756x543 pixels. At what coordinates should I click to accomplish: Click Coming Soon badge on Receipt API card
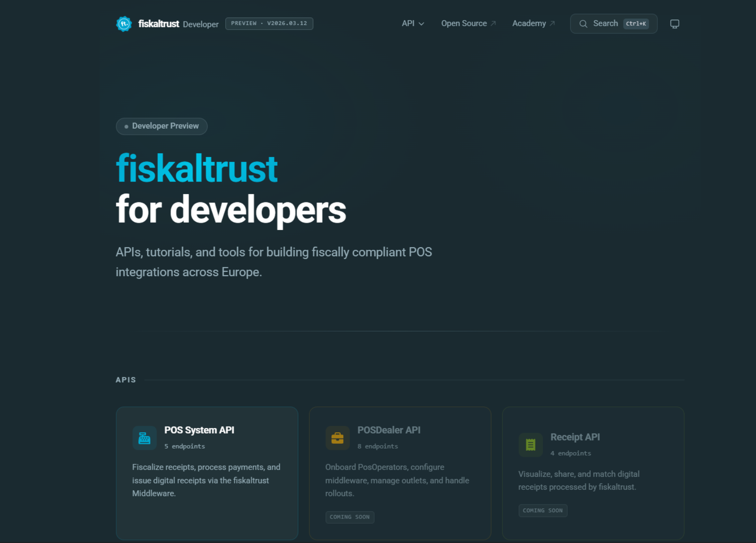543,510
